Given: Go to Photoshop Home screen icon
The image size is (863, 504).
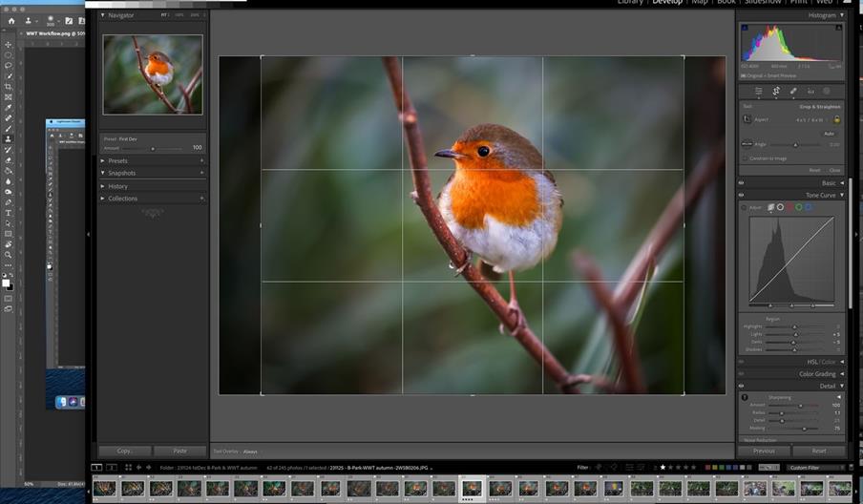Looking at the screenshot, I should click(x=11, y=21).
